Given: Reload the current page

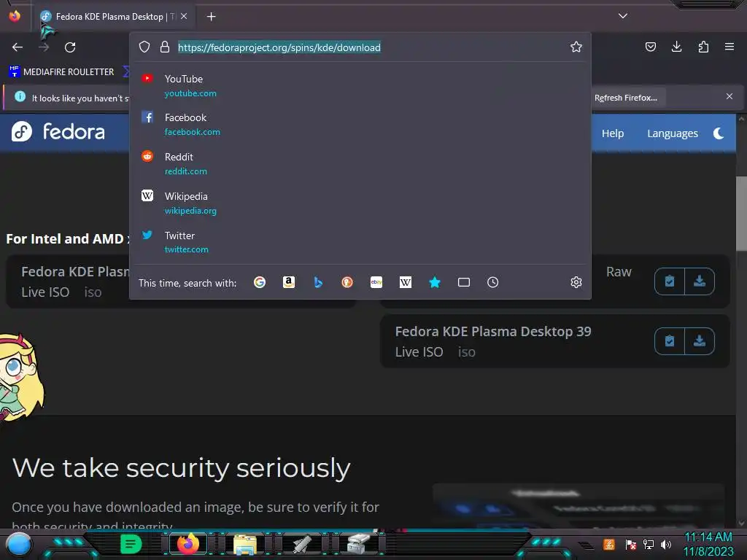Looking at the screenshot, I should [x=70, y=47].
